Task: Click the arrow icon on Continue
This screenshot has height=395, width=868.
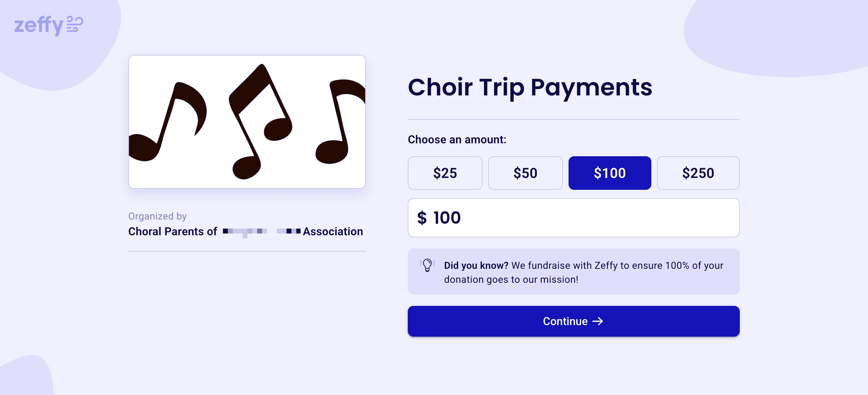Action: click(x=598, y=321)
